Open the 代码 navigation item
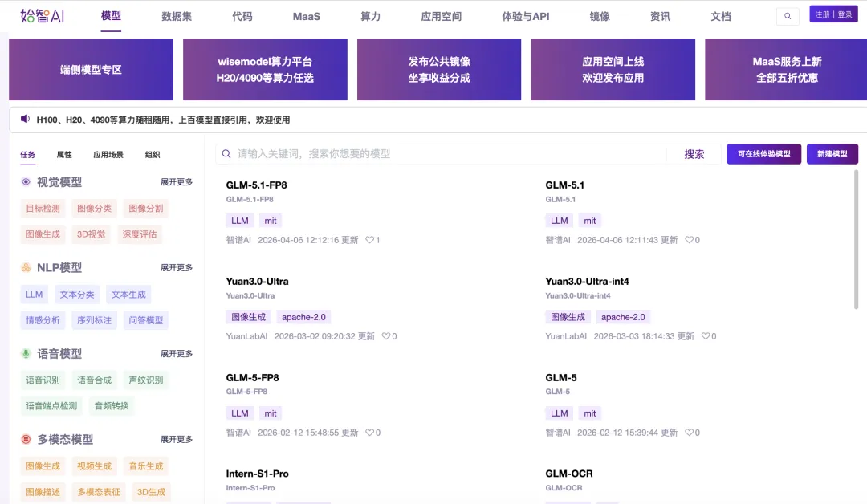867x504 pixels. coord(242,17)
